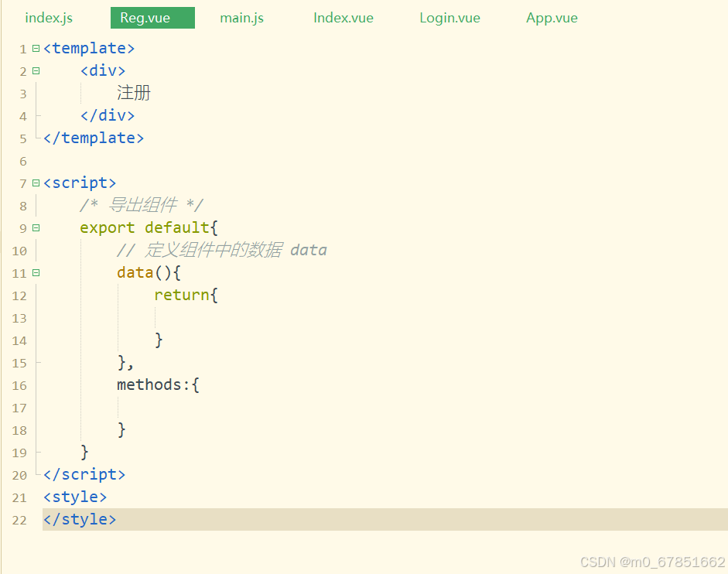Click line number 13 in the gutter
Screen dimensions: 728x574
[19, 318]
